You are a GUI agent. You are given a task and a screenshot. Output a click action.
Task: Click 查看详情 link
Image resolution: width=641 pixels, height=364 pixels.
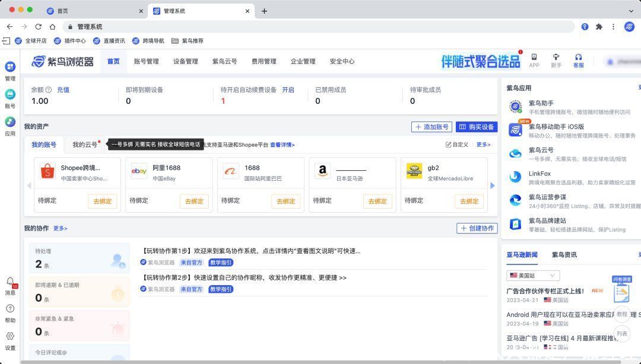pyautogui.click(x=283, y=145)
